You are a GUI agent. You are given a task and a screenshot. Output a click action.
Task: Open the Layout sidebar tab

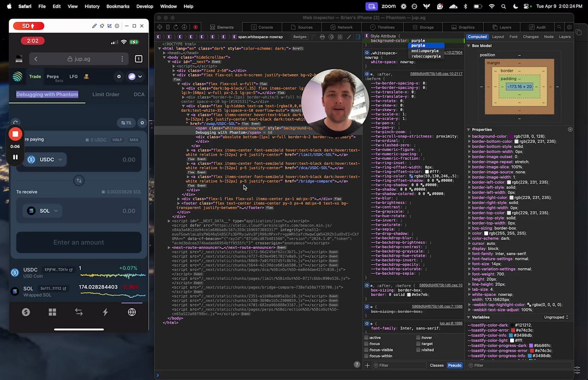pos(498,37)
